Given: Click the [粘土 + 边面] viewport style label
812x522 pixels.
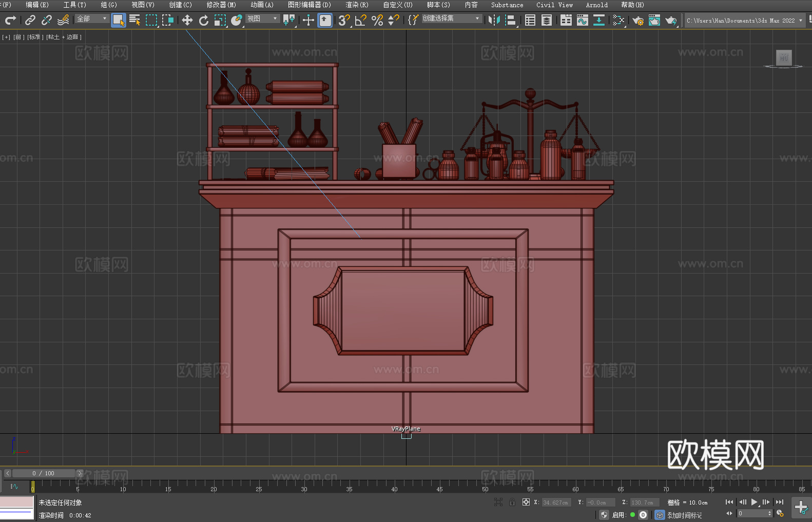Looking at the screenshot, I should click(x=64, y=37).
